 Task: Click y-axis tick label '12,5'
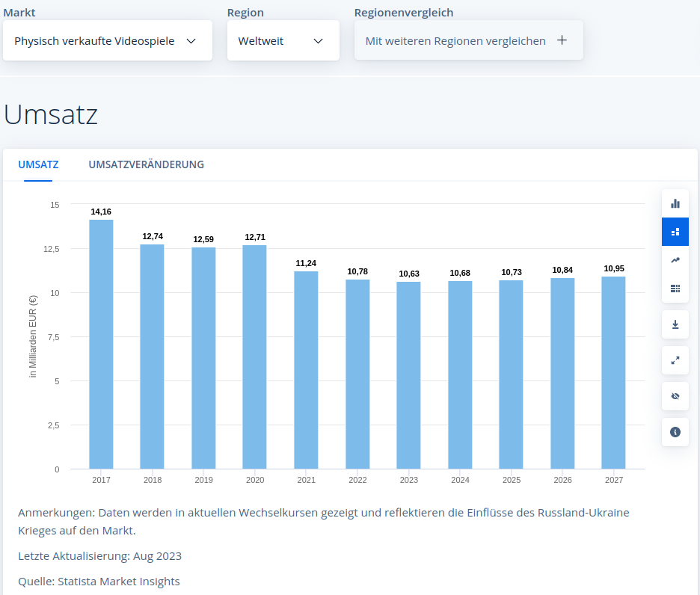tap(52, 249)
